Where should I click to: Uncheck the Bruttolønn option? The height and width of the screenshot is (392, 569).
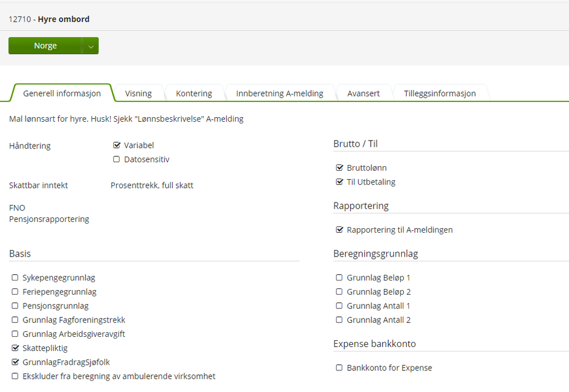[339, 168]
